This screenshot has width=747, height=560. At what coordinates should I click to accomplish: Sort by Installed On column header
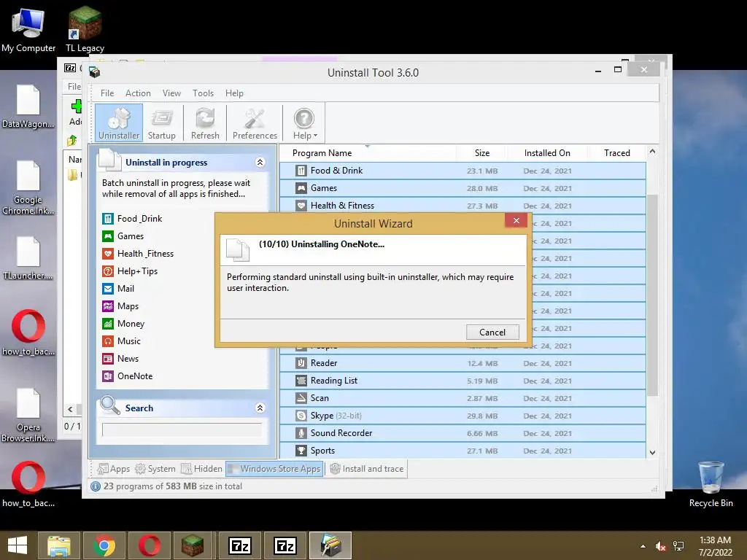547,153
